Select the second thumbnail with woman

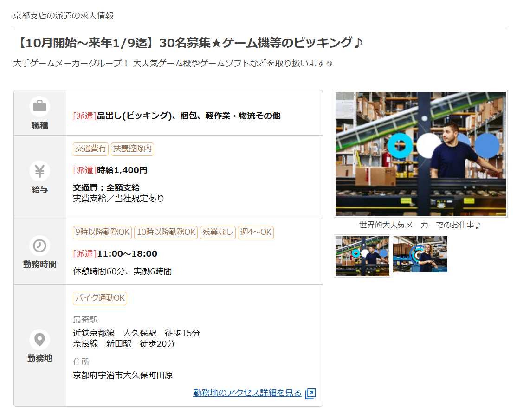click(x=420, y=254)
